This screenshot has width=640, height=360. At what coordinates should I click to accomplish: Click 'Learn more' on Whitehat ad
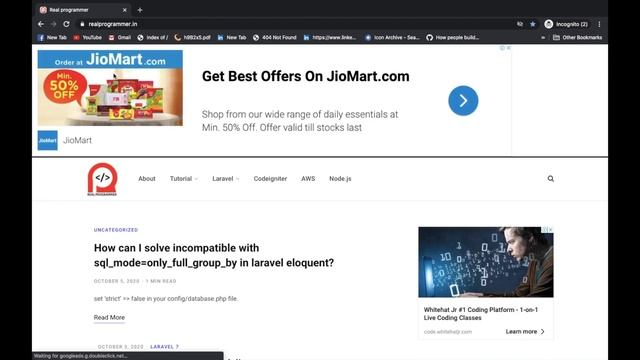coord(525,331)
